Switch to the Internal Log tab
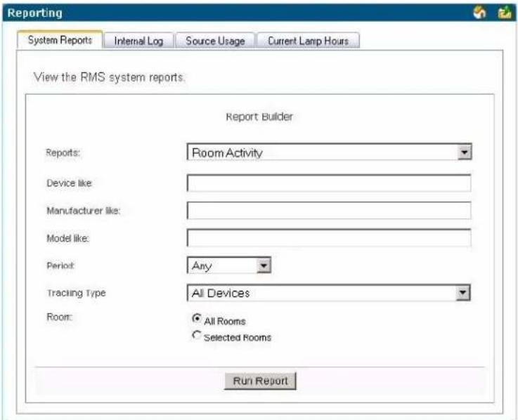This screenshot has height=420, width=518. coord(138,41)
